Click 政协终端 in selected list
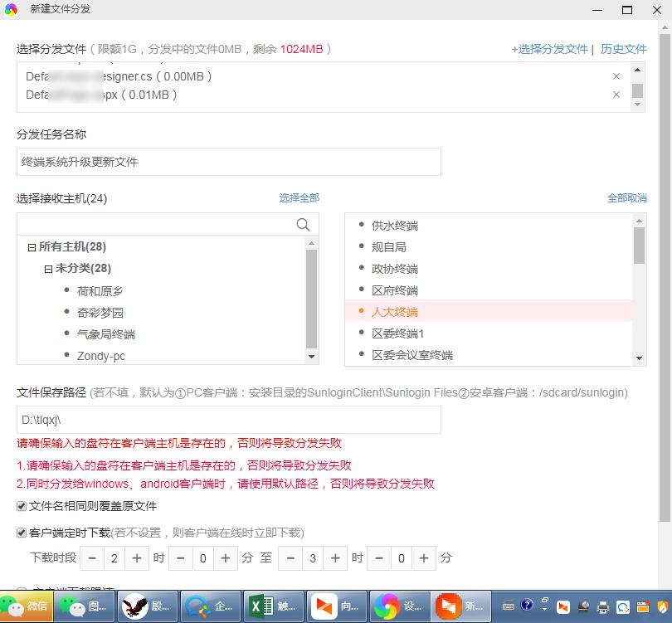This screenshot has height=623, width=672. [x=394, y=269]
